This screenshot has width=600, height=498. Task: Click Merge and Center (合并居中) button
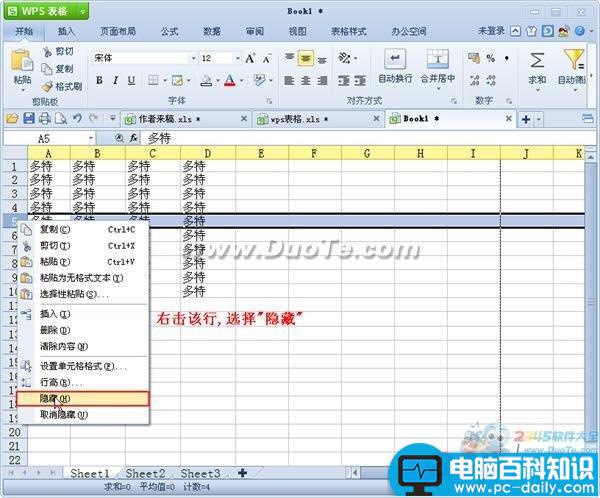(x=438, y=67)
